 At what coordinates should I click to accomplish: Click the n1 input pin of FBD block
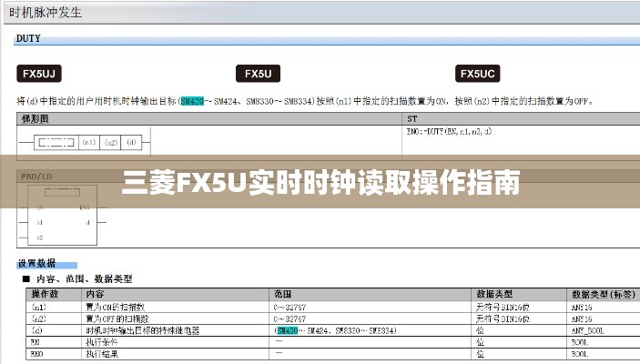point(39,223)
